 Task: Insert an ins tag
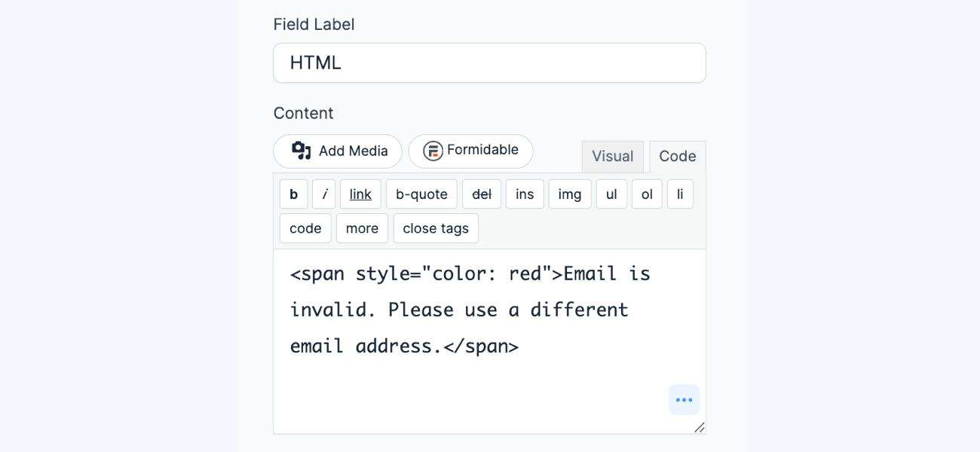[525, 194]
